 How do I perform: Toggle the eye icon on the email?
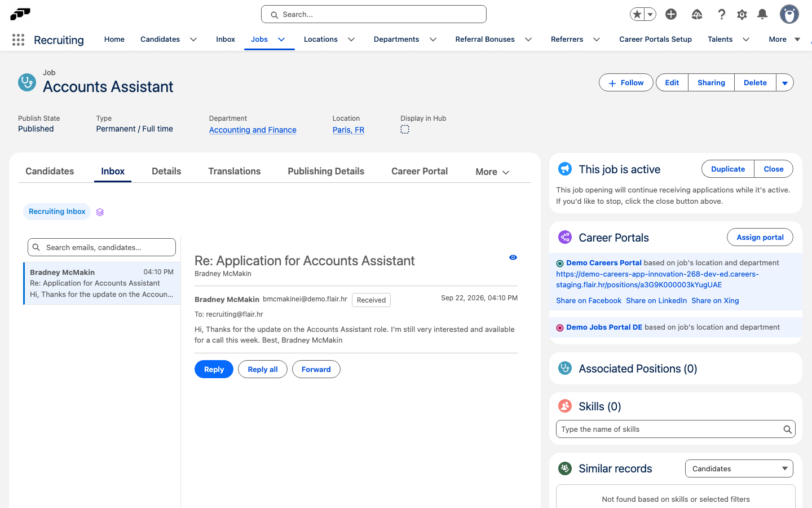[513, 257]
